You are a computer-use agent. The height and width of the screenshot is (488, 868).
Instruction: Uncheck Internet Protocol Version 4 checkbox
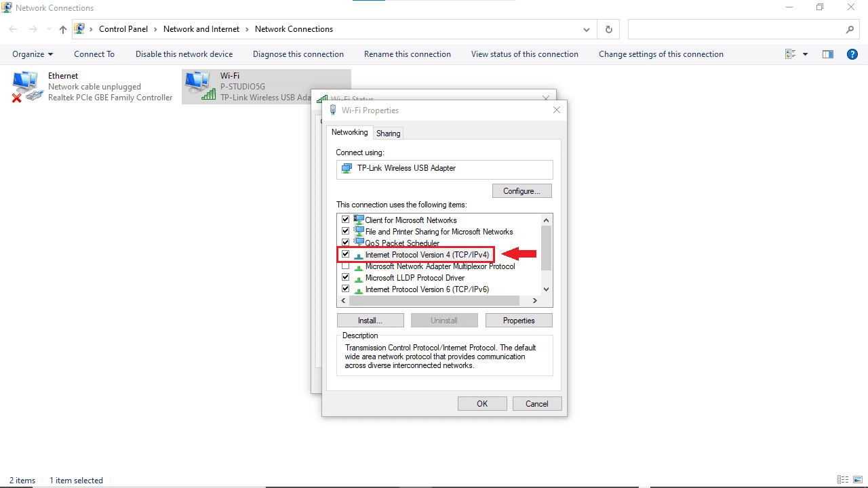[345, 254]
